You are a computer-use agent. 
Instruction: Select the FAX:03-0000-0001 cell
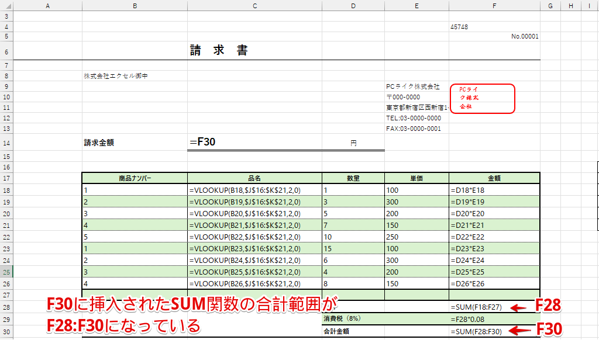[416, 129]
